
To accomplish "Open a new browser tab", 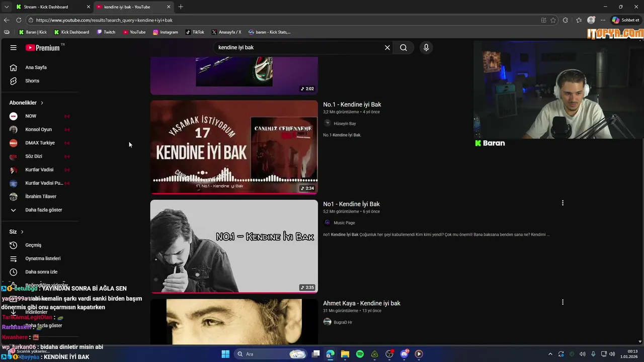I will (x=181, y=7).
